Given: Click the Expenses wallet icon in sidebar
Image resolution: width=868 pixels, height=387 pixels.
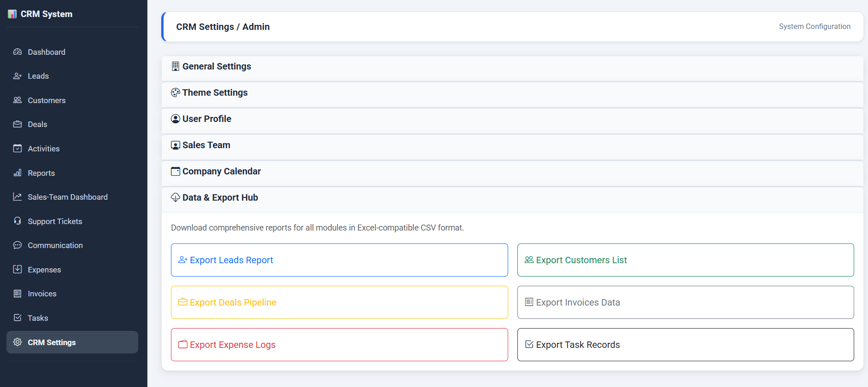Looking at the screenshot, I should (18, 270).
